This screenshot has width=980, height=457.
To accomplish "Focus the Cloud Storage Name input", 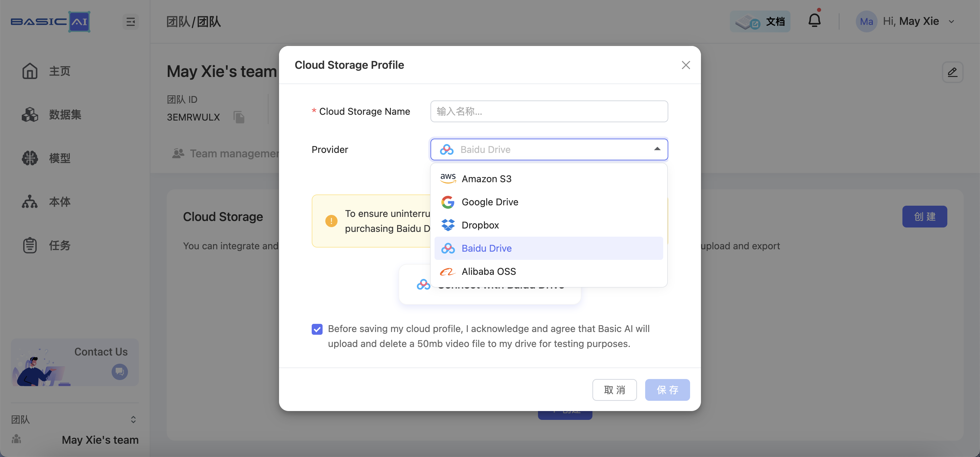I will (549, 111).
